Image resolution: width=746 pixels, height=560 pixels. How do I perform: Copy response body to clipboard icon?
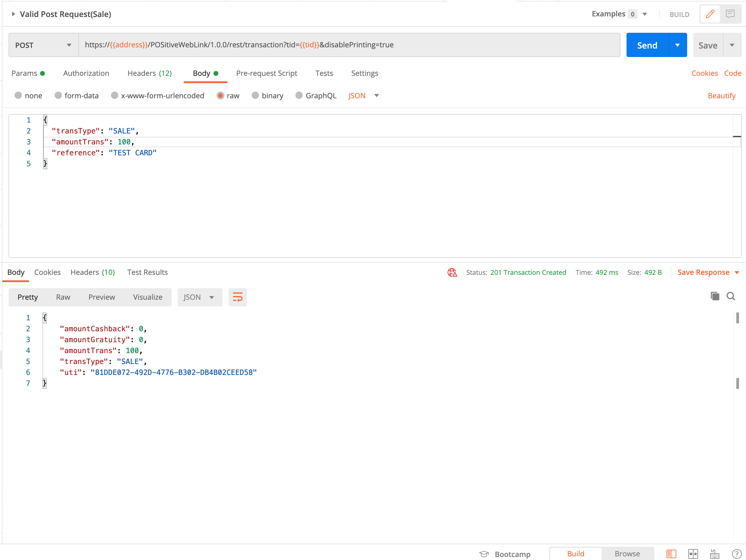[715, 296]
